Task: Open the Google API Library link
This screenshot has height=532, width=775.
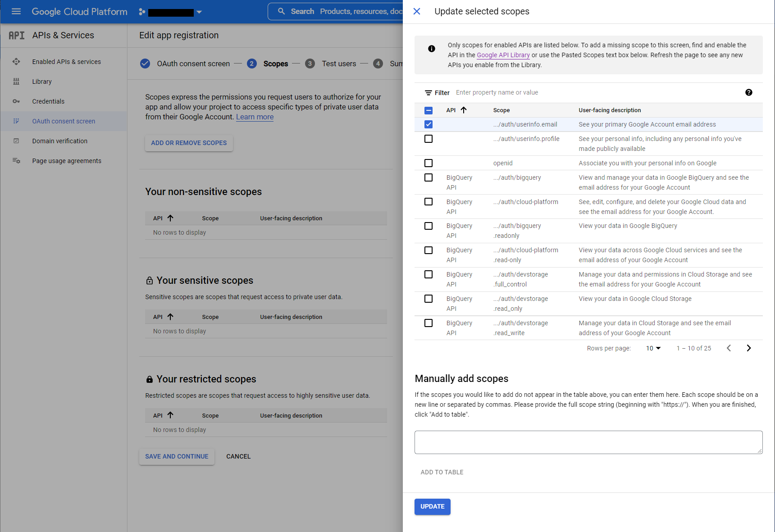Action: (x=503, y=55)
